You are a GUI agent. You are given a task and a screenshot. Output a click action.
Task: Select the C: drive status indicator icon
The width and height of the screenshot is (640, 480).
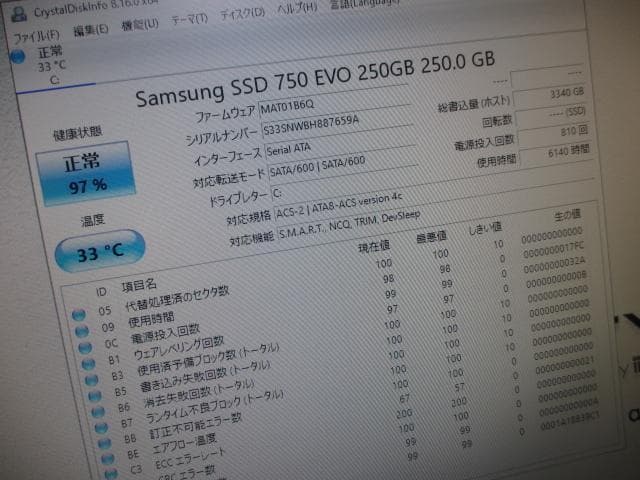tap(18, 56)
